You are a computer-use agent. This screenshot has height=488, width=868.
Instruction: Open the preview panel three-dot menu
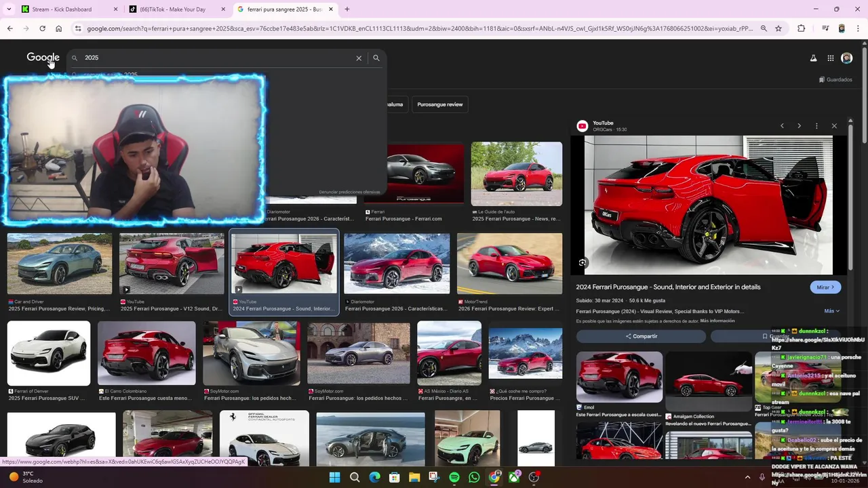[x=816, y=126]
